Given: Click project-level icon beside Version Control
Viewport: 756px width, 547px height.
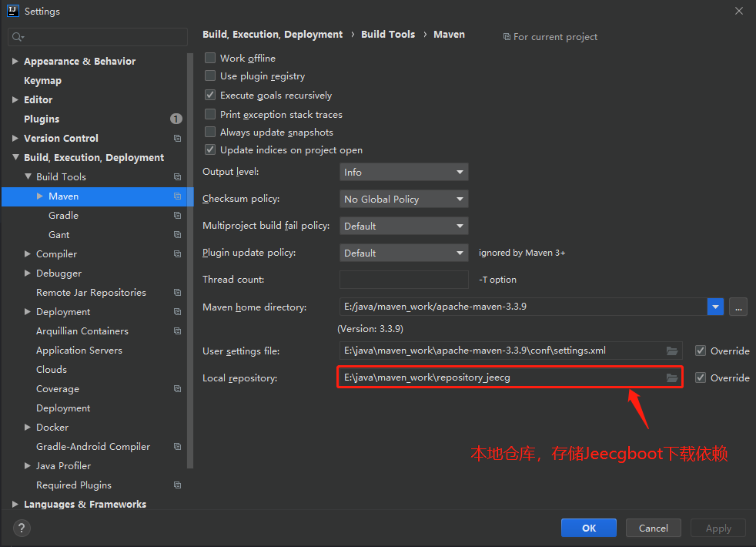Looking at the screenshot, I should (x=177, y=139).
